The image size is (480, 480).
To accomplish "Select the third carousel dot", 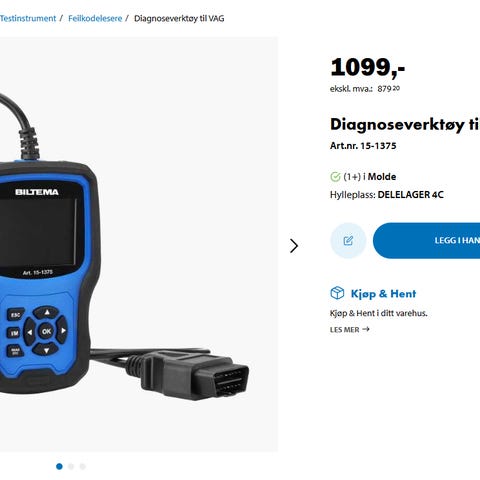I will point(83,466).
